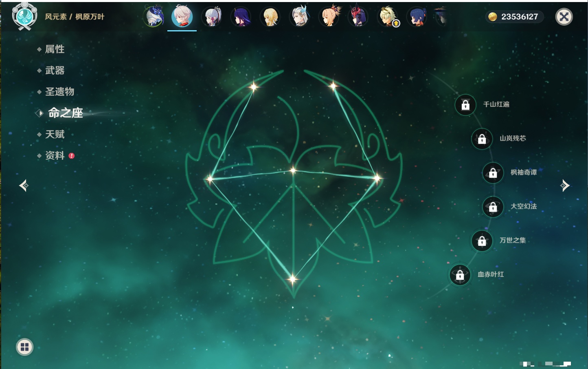The height and width of the screenshot is (369, 588).
Task: Open the 圣遗物 artifacts menu
Action: [59, 92]
